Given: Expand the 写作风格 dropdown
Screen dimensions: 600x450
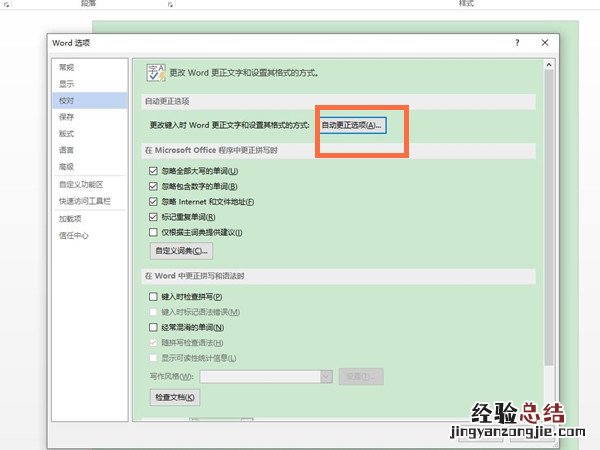Looking at the screenshot, I should click(326, 376).
